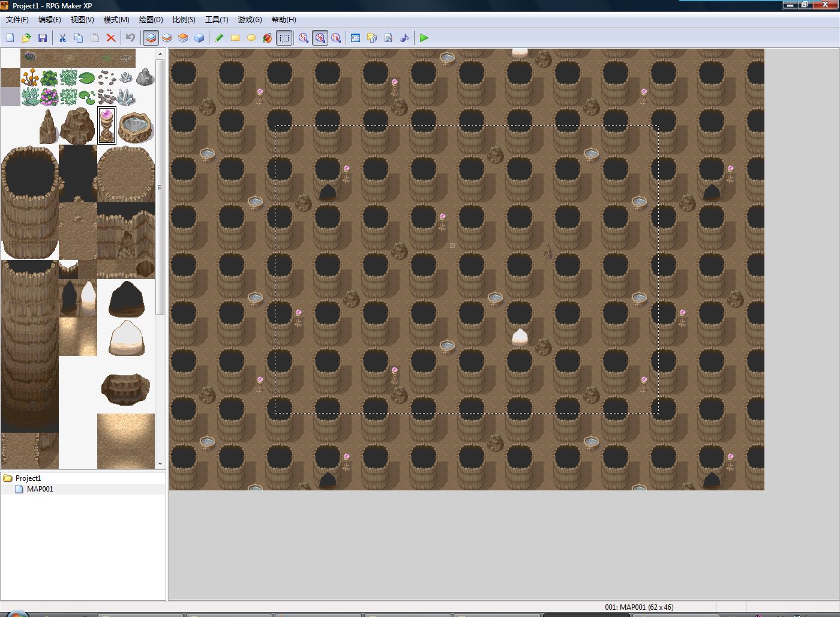Pick the pink flower bush tile
This screenshot has height=617, width=840.
[x=49, y=97]
